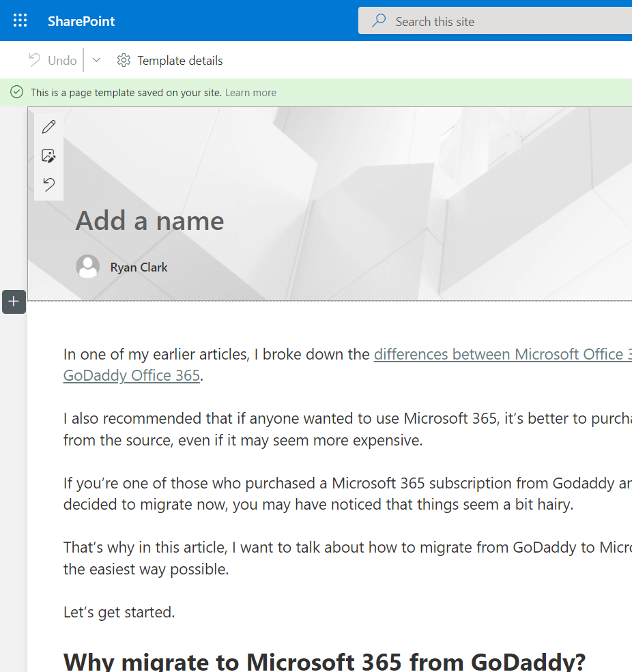Focus the Search this site box
This screenshot has height=672, width=632.
coord(495,20)
